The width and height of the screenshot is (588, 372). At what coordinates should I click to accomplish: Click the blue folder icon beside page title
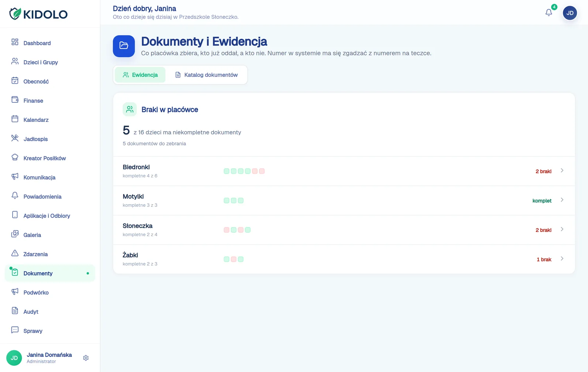[x=124, y=46]
